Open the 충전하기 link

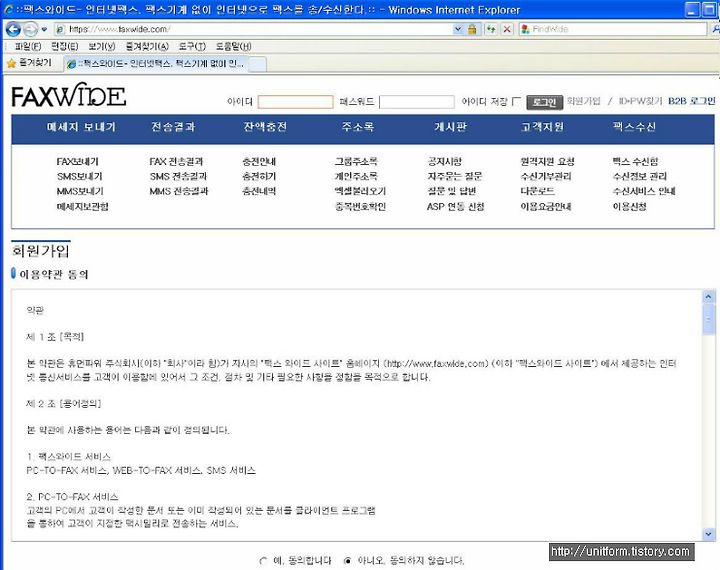tap(259, 176)
